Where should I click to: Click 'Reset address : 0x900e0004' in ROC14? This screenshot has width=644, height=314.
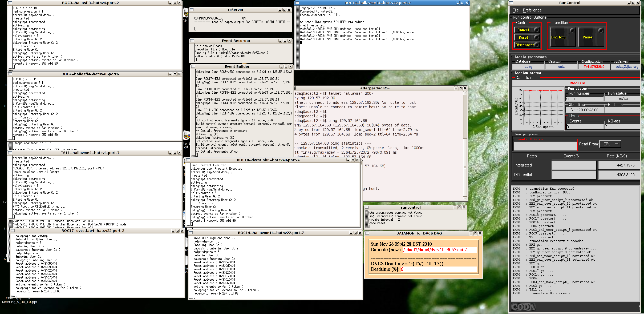pyautogui.click(x=214, y=262)
